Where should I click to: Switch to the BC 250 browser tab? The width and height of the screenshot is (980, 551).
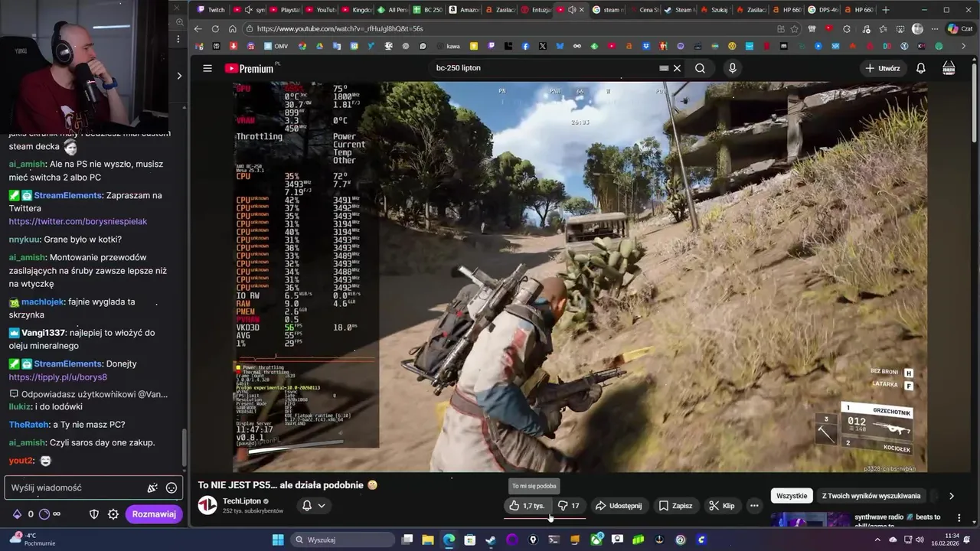pos(428,10)
